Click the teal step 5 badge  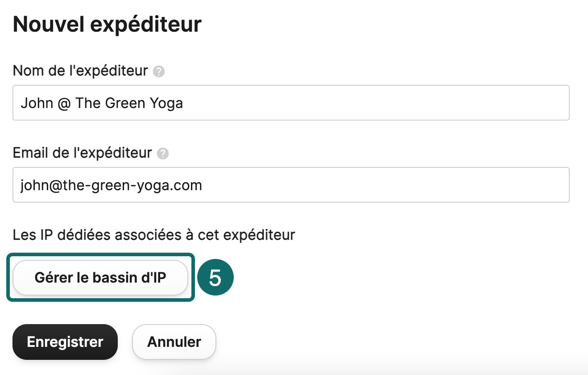(x=215, y=278)
